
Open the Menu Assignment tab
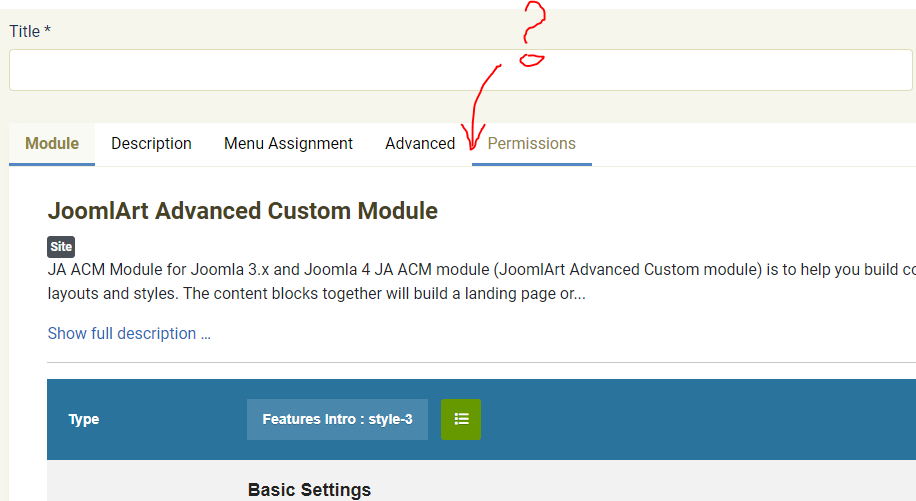click(x=288, y=144)
